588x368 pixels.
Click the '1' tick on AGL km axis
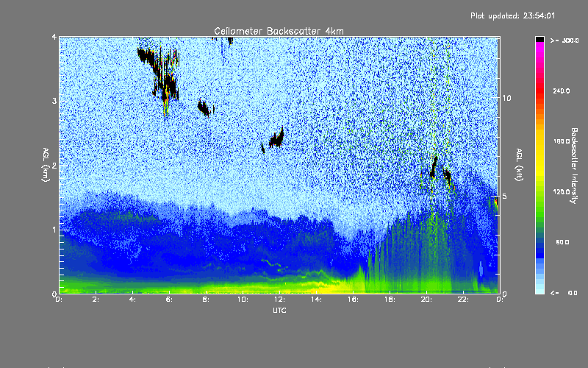coord(54,230)
